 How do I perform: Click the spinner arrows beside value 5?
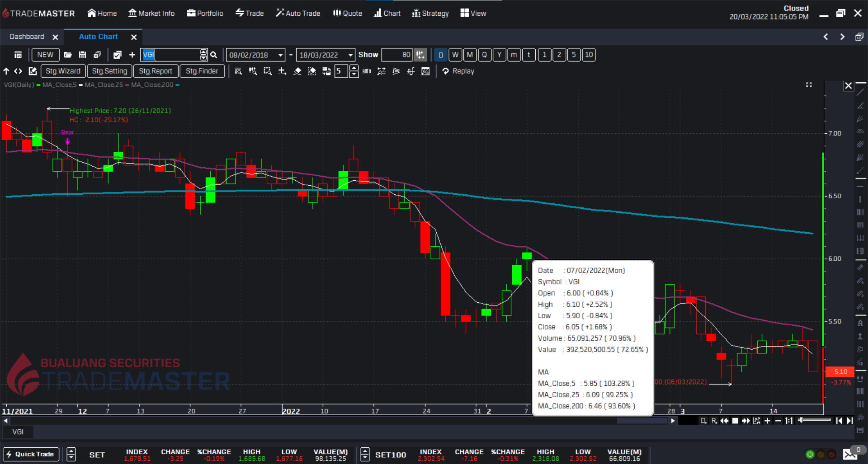[354, 71]
